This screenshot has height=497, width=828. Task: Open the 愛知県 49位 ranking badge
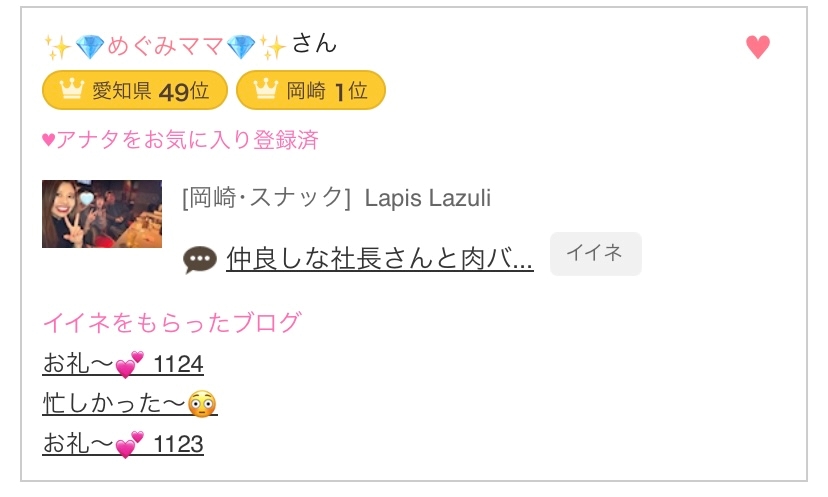[x=134, y=91]
